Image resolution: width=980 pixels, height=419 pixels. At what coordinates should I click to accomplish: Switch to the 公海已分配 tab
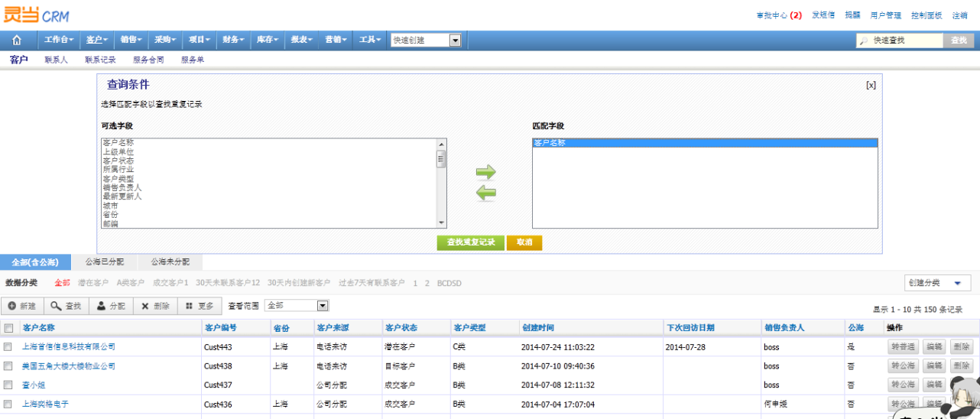(105, 262)
